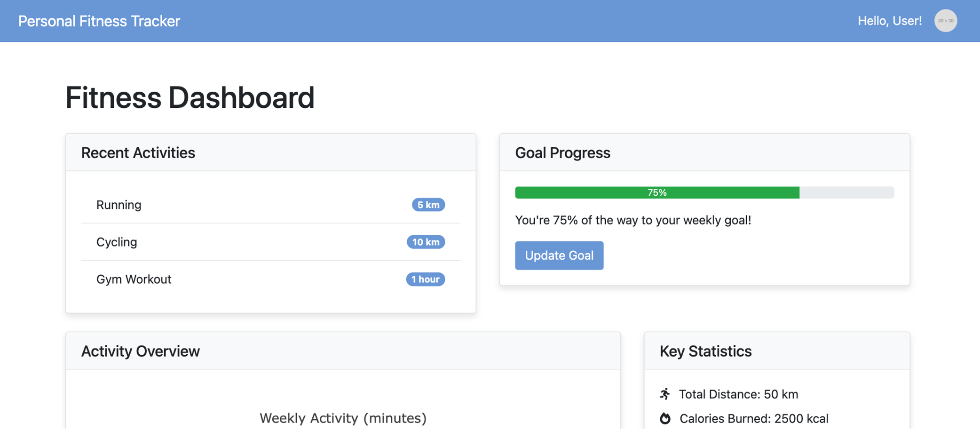
Task: Select the Activity Overview card header
Action: (141, 351)
